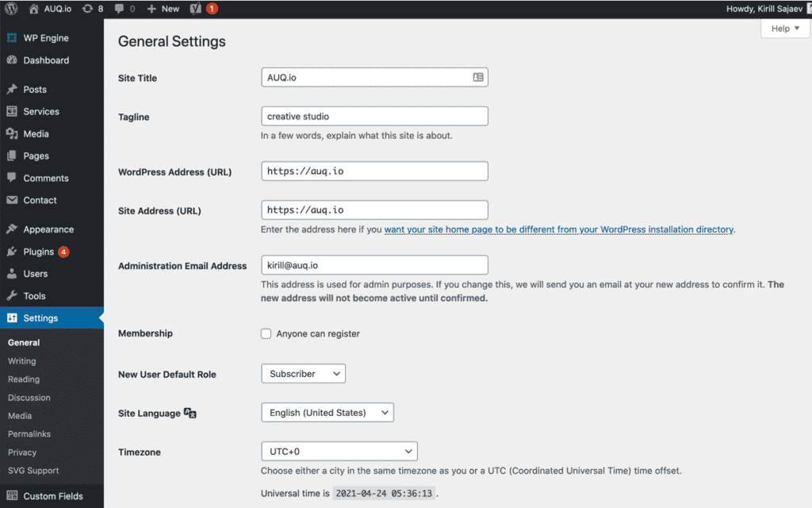812x508 pixels.
Task: Open the Reading settings submenu
Action: pyautogui.click(x=24, y=379)
